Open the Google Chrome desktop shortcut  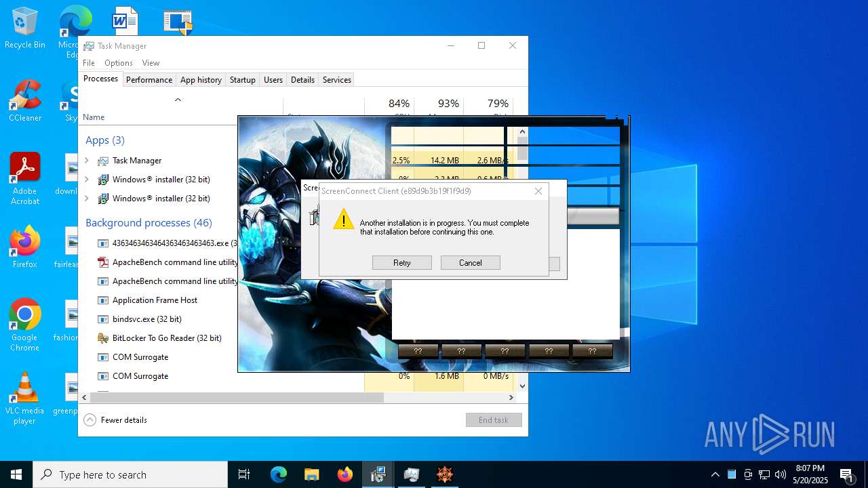pos(24,325)
